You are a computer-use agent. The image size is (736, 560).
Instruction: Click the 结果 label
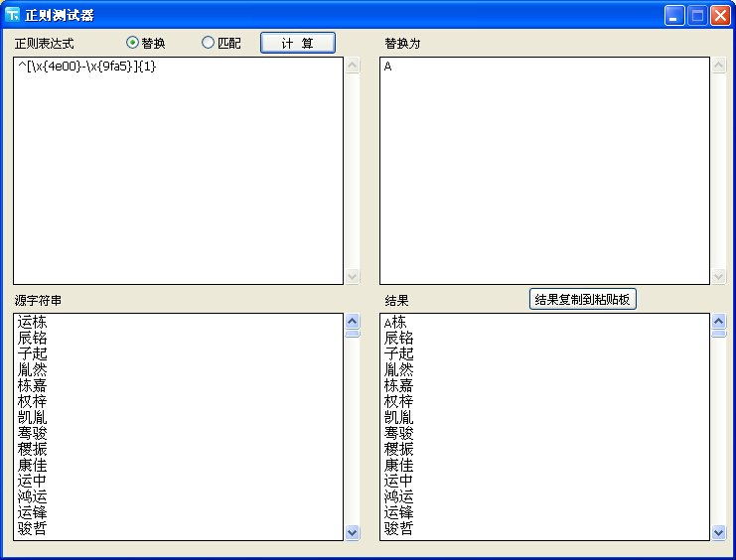[x=396, y=301]
